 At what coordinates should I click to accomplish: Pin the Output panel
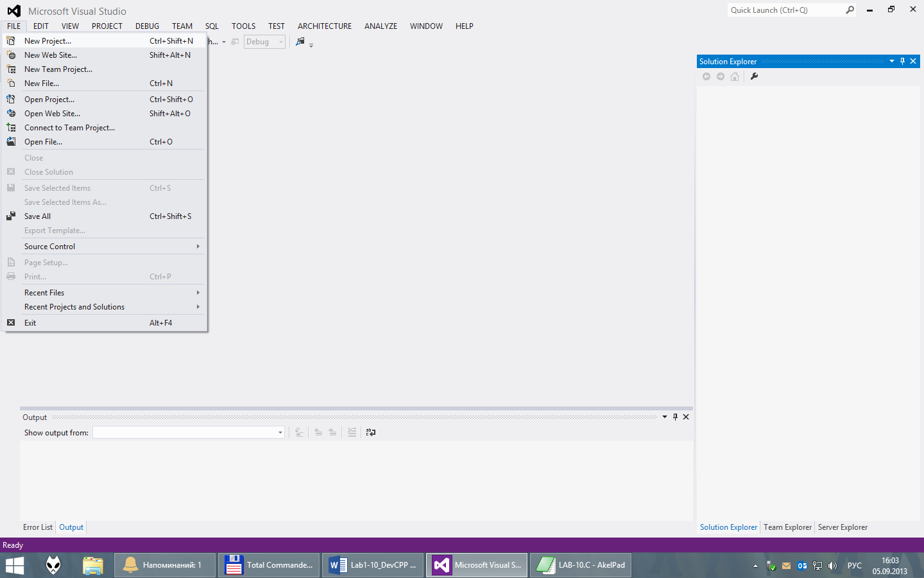(x=675, y=417)
